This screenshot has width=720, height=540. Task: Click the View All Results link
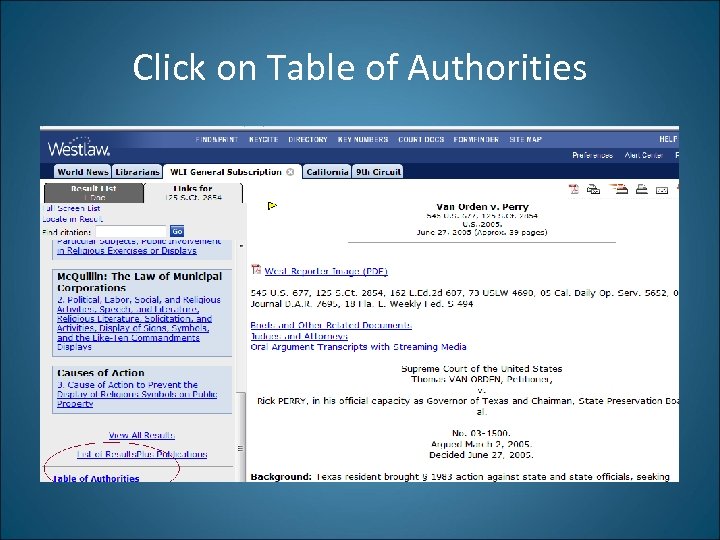click(x=141, y=435)
